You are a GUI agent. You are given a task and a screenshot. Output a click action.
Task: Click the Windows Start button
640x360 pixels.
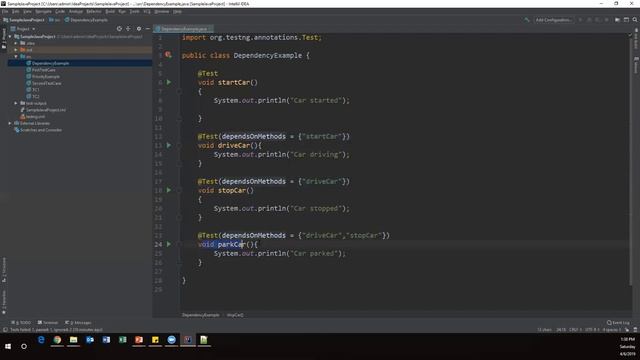coord(8,346)
